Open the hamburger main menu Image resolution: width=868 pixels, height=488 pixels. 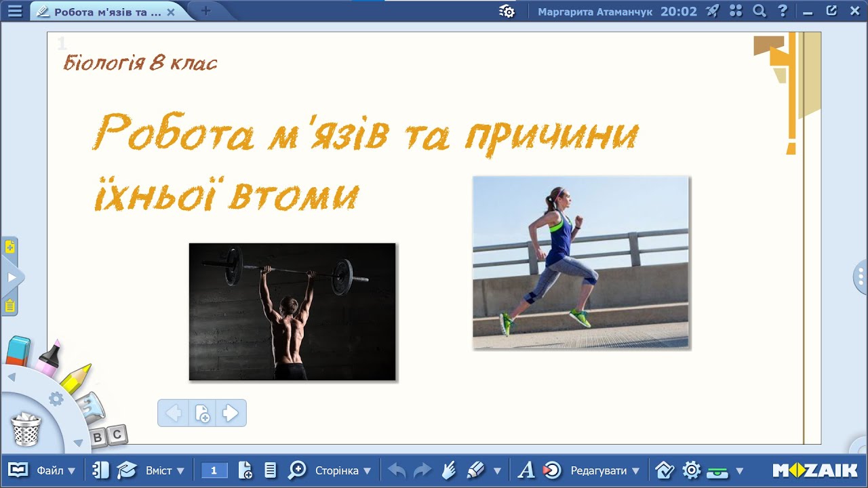tap(15, 11)
